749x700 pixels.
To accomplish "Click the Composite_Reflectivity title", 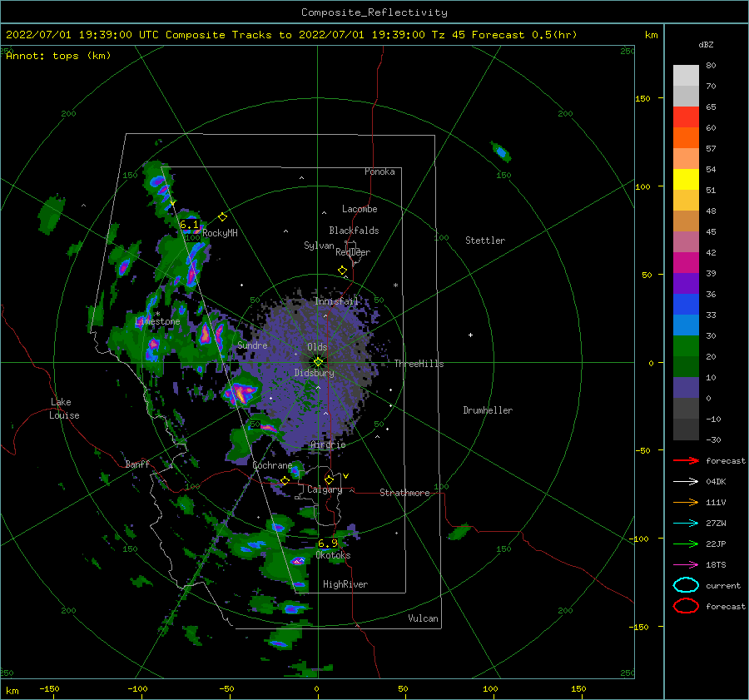I will click(374, 12).
